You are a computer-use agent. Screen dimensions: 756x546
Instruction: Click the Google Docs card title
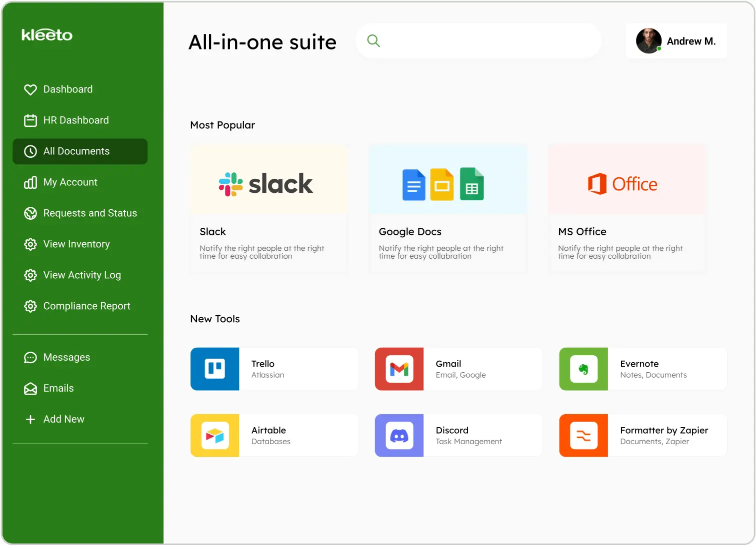pos(410,232)
